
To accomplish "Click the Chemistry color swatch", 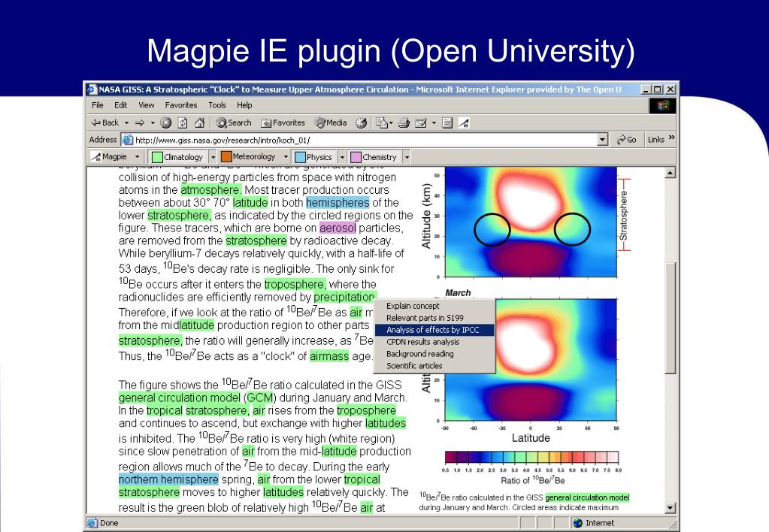I will [356, 157].
